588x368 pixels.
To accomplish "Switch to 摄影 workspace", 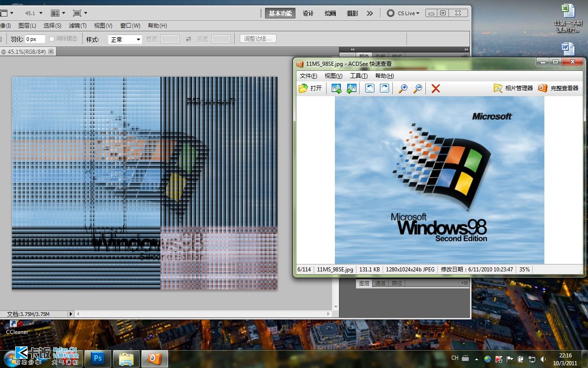I will click(352, 13).
